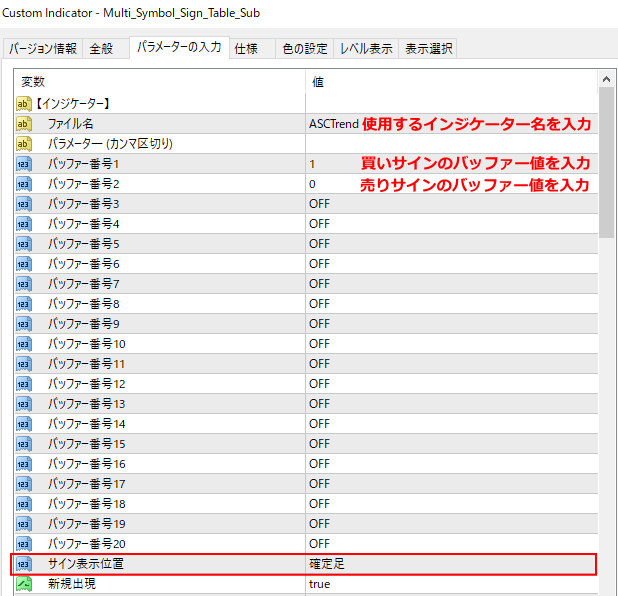618x596 pixels.
Task: Select the バッファー番号12 label
Action: [87, 384]
